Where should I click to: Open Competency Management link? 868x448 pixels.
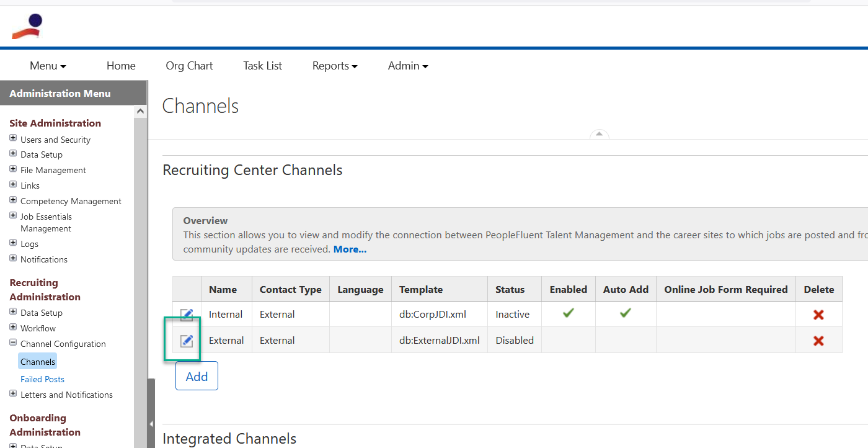point(71,201)
